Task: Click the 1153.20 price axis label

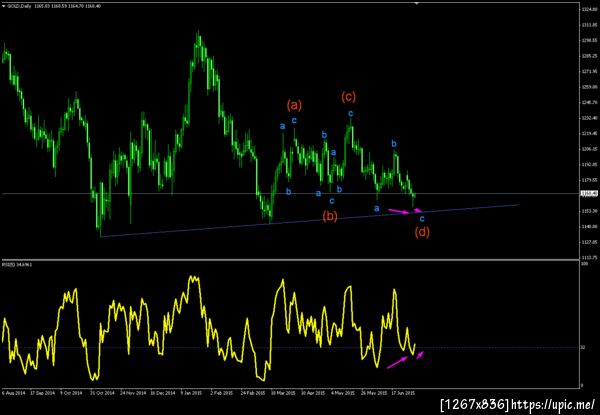Action: 589,211
